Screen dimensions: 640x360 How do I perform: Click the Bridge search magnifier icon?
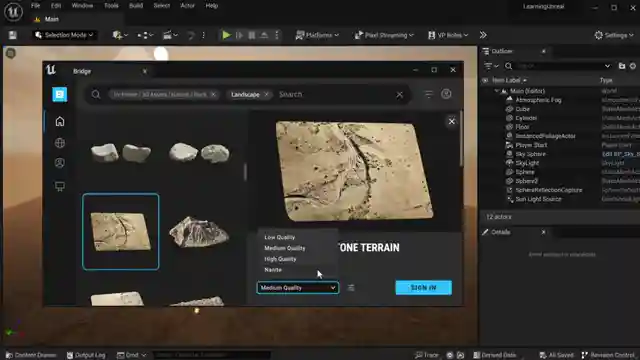(x=96, y=94)
